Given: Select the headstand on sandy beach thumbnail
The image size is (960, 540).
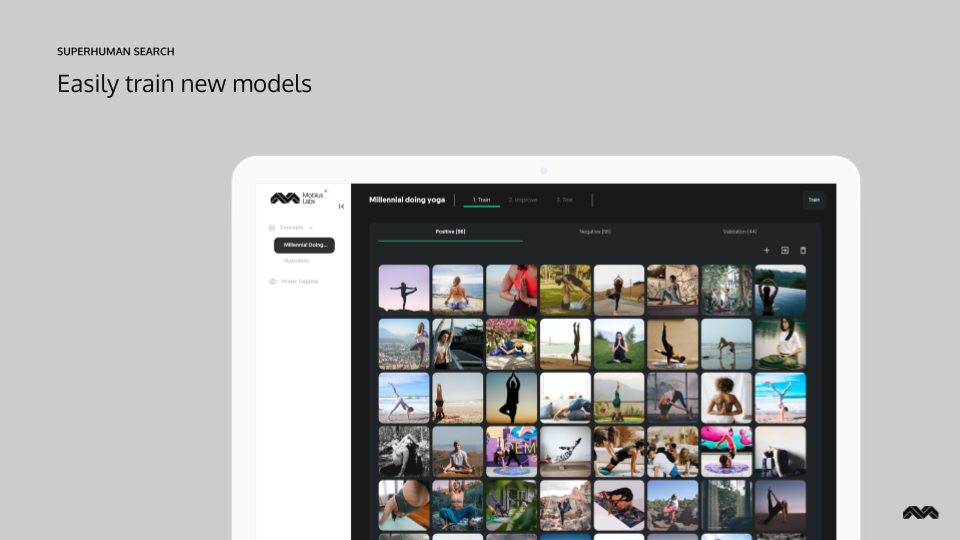Looking at the screenshot, I should pos(457,398).
